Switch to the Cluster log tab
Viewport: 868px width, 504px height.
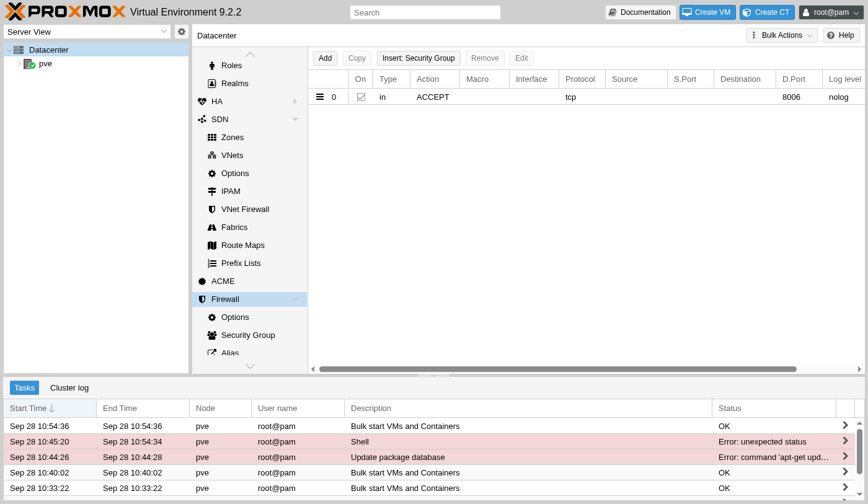coord(69,388)
